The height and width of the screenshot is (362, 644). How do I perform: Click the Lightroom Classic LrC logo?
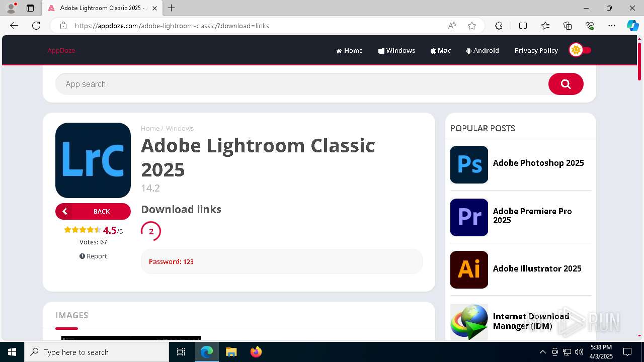tap(93, 160)
